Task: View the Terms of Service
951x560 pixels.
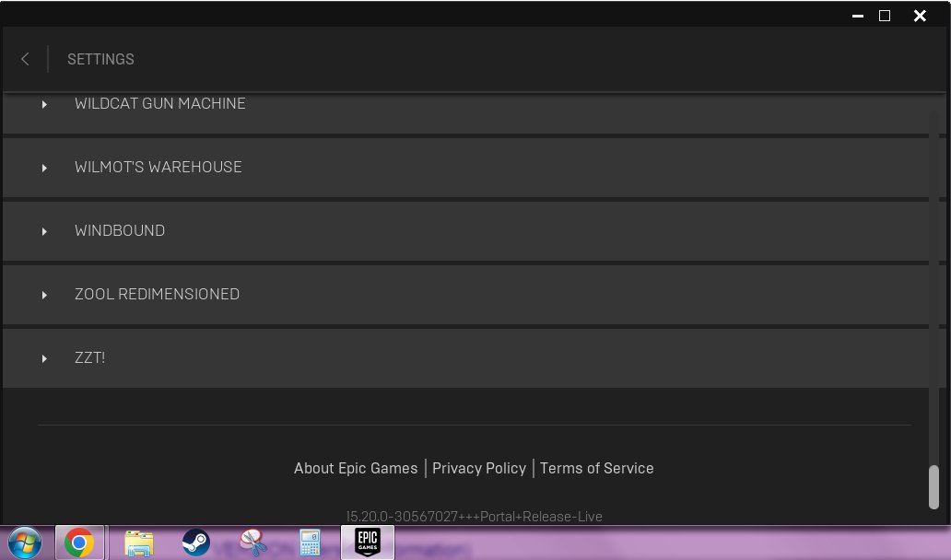Action: [x=596, y=468]
